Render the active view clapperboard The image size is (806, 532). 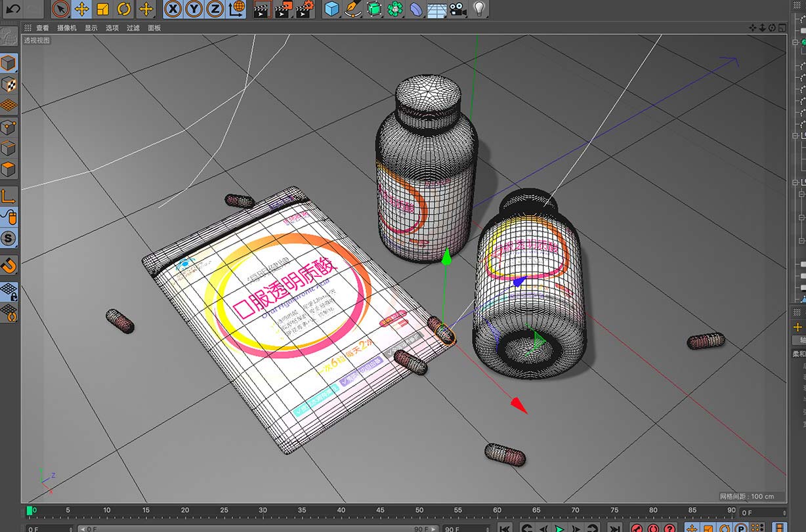(262, 9)
